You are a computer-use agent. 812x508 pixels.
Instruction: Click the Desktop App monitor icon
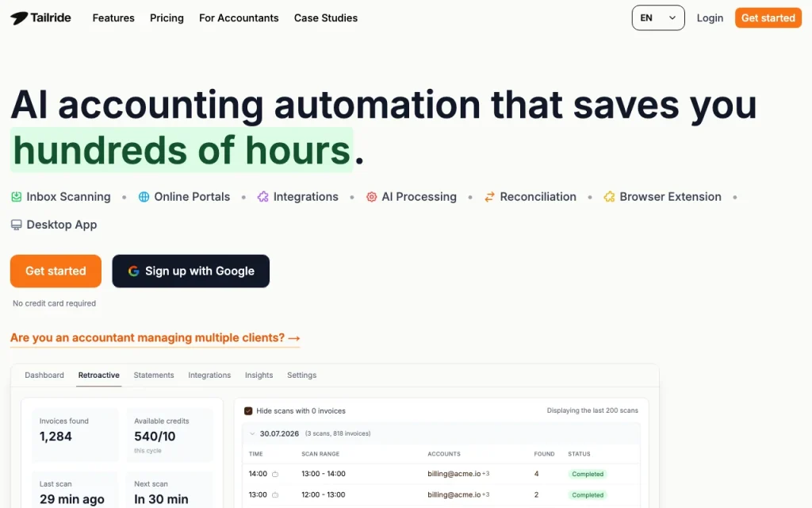[x=17, y=225]
